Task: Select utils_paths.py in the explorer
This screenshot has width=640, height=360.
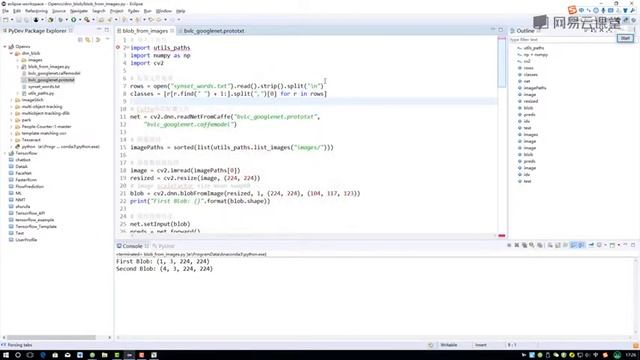Action: tap(41, 93)
